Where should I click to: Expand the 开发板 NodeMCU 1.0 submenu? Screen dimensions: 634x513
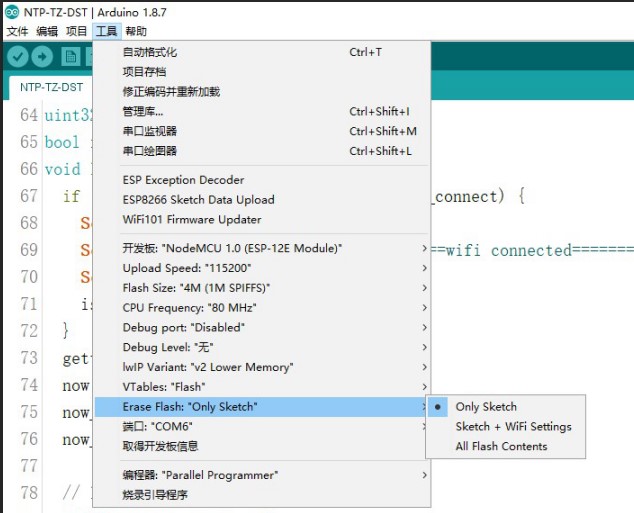click(262, 248)
